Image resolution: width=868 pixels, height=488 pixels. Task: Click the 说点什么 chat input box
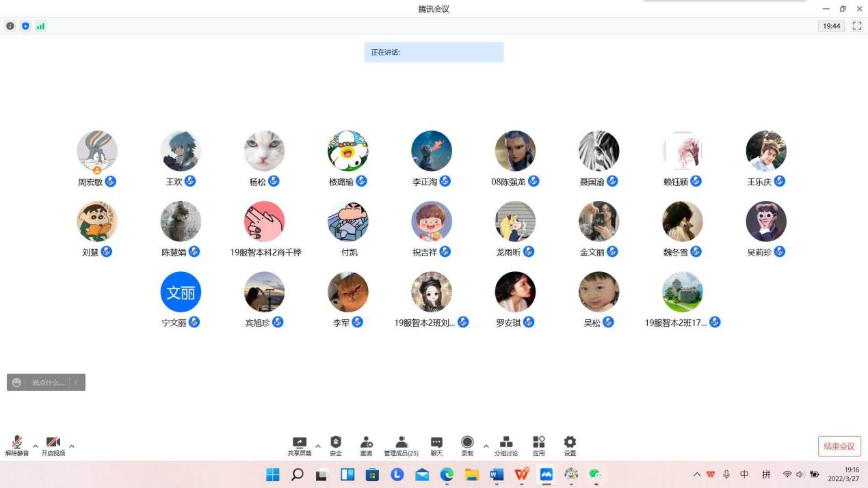click(x=48, y=383)
